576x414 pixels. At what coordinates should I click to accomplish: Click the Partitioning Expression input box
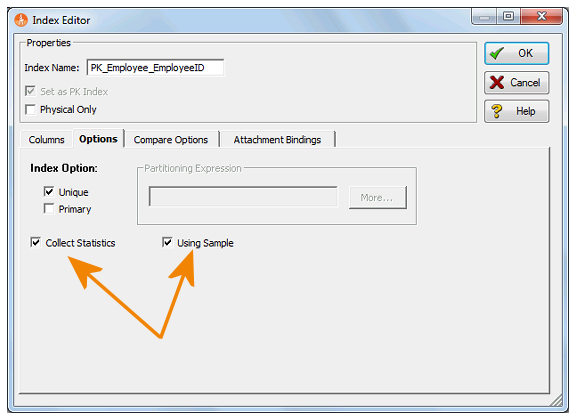pyautogui.click(x=243, y=196)
